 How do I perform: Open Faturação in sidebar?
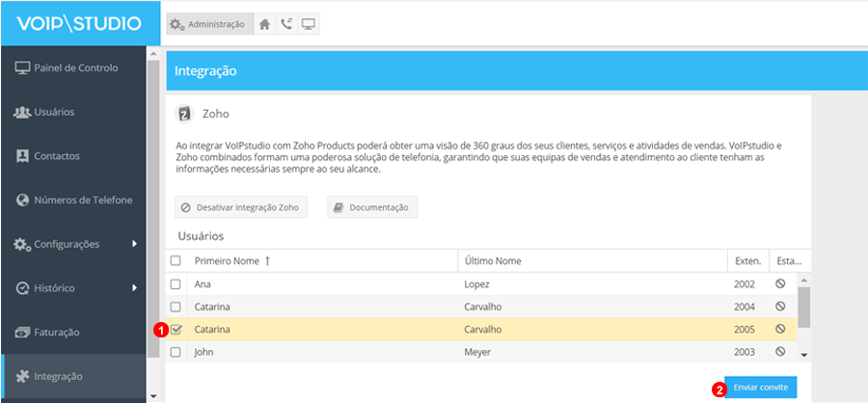coord(73,333)
